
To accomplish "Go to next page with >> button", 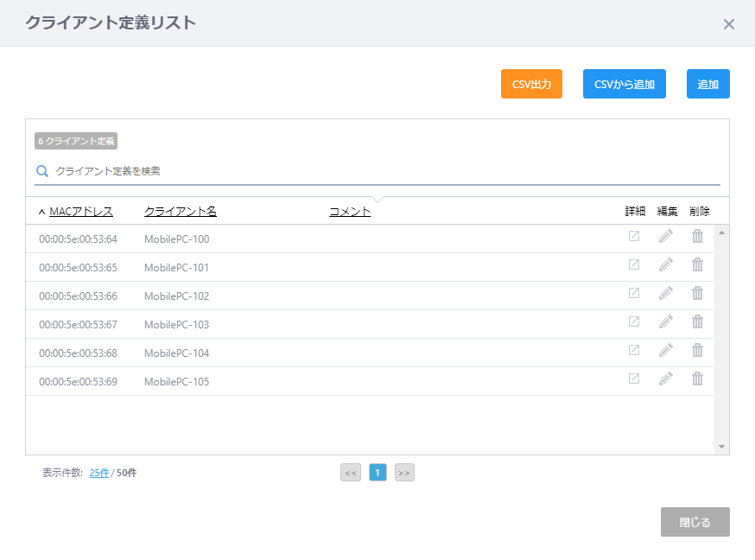I will coord(404,473).
